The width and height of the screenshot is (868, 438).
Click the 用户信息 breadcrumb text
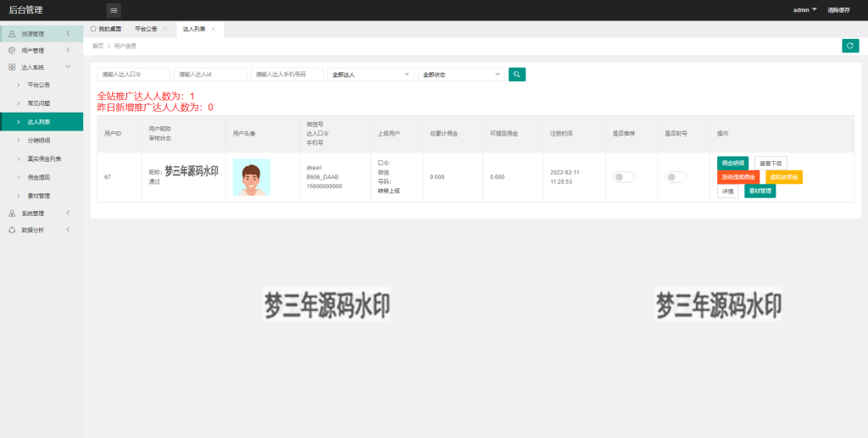point(125,46)
